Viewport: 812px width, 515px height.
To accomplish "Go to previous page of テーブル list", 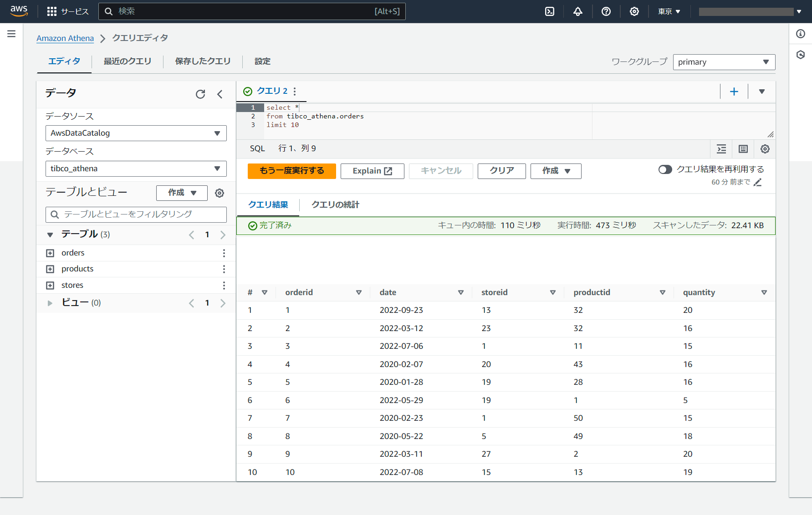I will (x=191, y=235).
